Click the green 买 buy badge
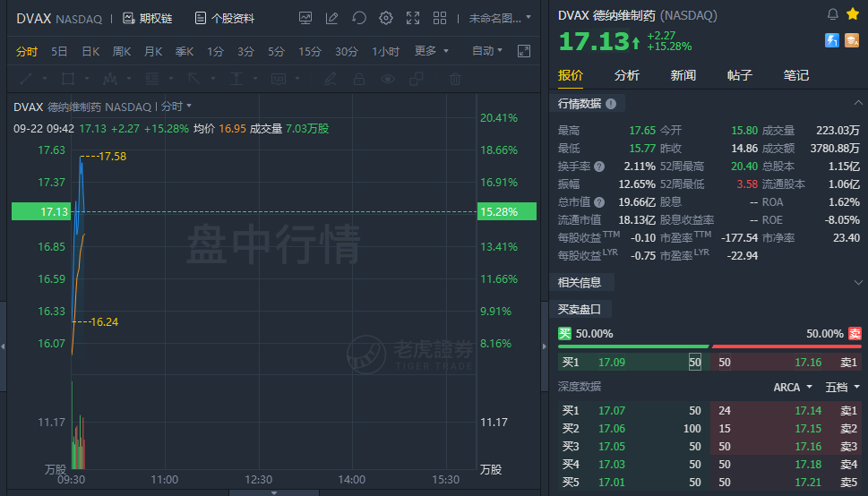Image resolution: width=868 pixels, height=496 pixels. 564,333
